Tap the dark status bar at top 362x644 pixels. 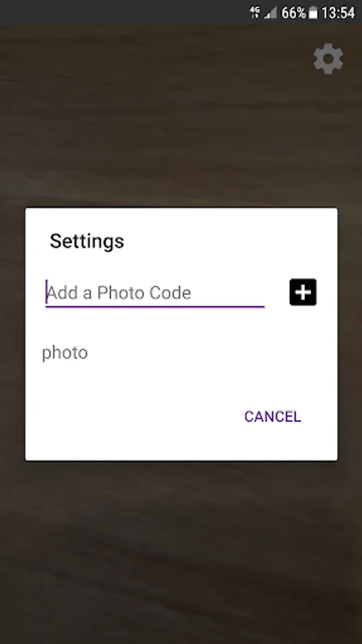pyautogui.click(x=123, y=13)
